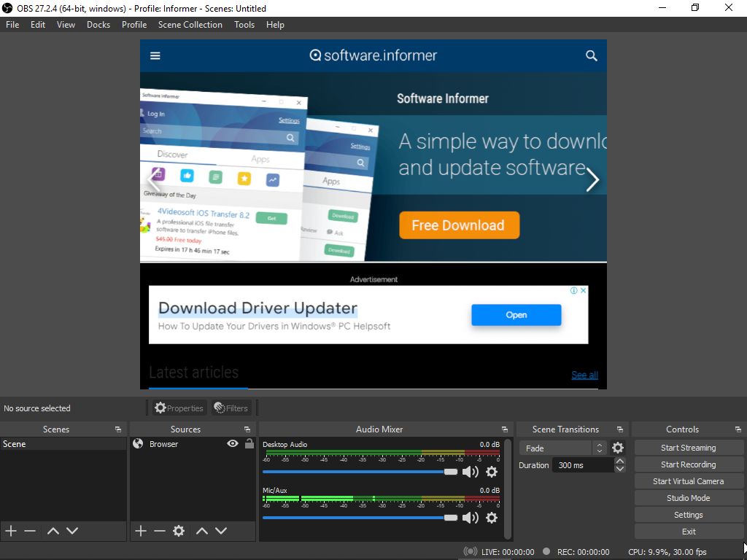Screen dimensions: 747x560
Task: Increase transition duration with the up arrow
Action: point(619,461)
